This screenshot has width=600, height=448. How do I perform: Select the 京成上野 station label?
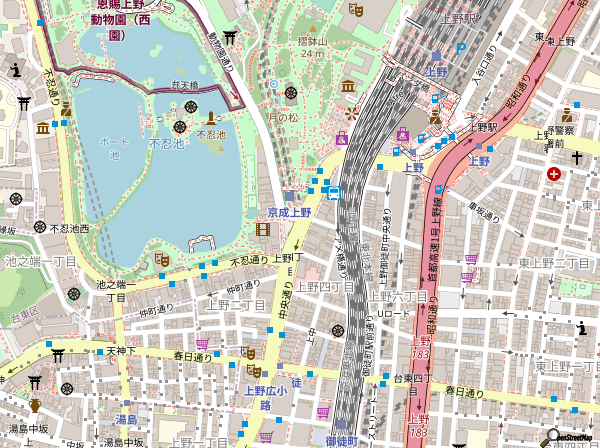289,212
